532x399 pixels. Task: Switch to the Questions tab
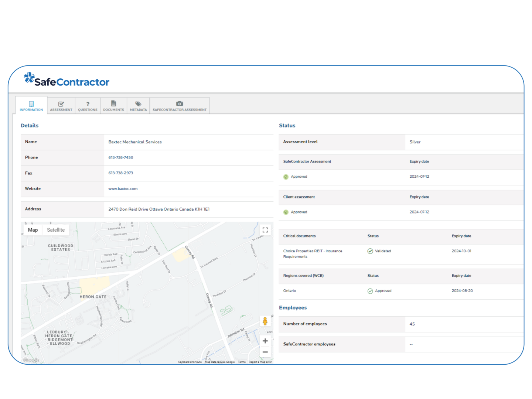tap(88, 106)
